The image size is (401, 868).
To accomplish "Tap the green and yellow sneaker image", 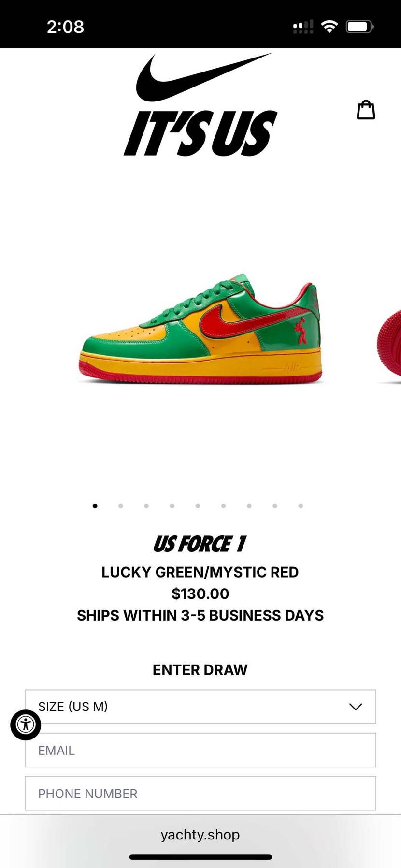I will [200, 329].
